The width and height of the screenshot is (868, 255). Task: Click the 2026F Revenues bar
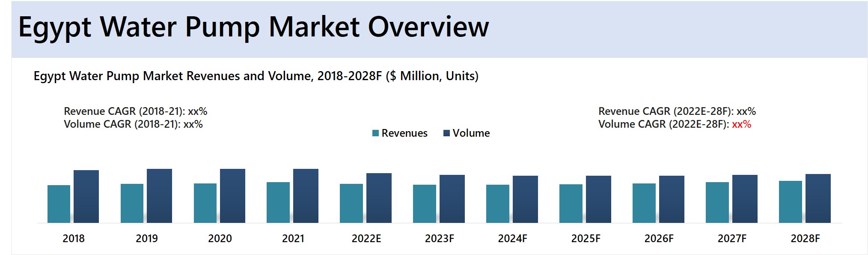click(644, 203)
